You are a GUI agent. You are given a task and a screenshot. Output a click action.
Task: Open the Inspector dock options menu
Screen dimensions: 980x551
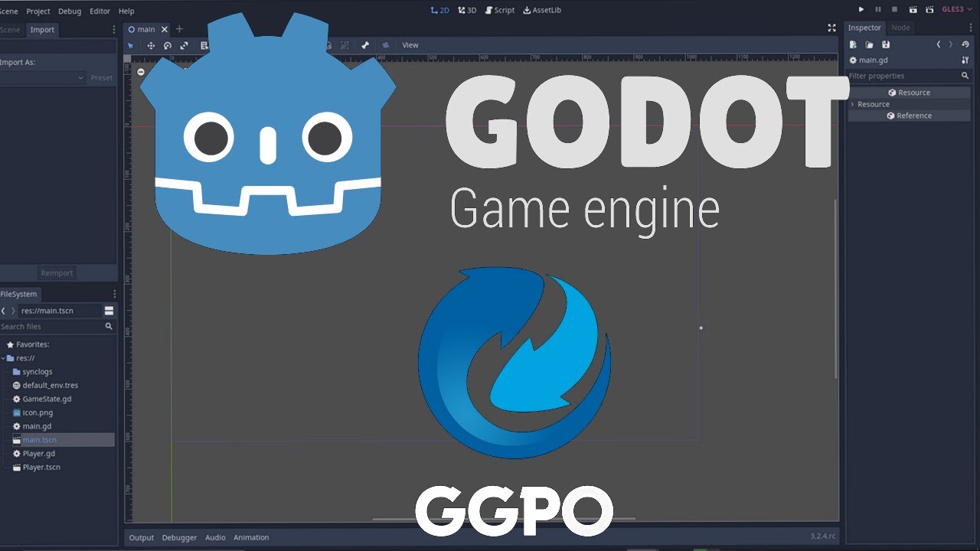(x=972, y=28)
